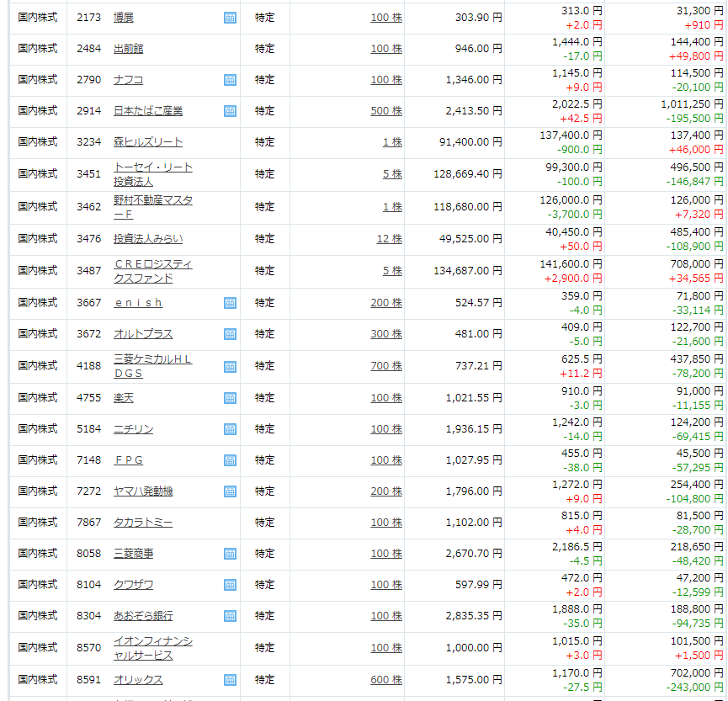Viewport: 728px width, 701px height.
Task: Open calendar icon for ナフコ row
Action: 230,80
